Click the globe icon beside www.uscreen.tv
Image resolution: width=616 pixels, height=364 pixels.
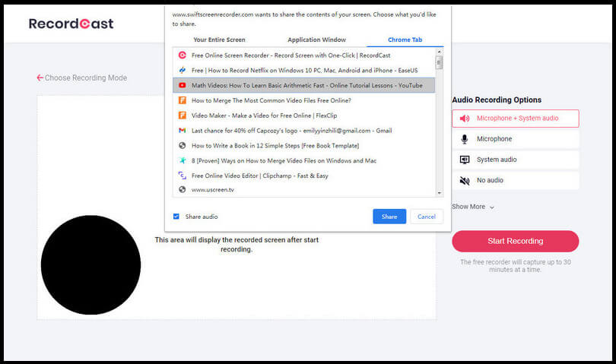183,190
